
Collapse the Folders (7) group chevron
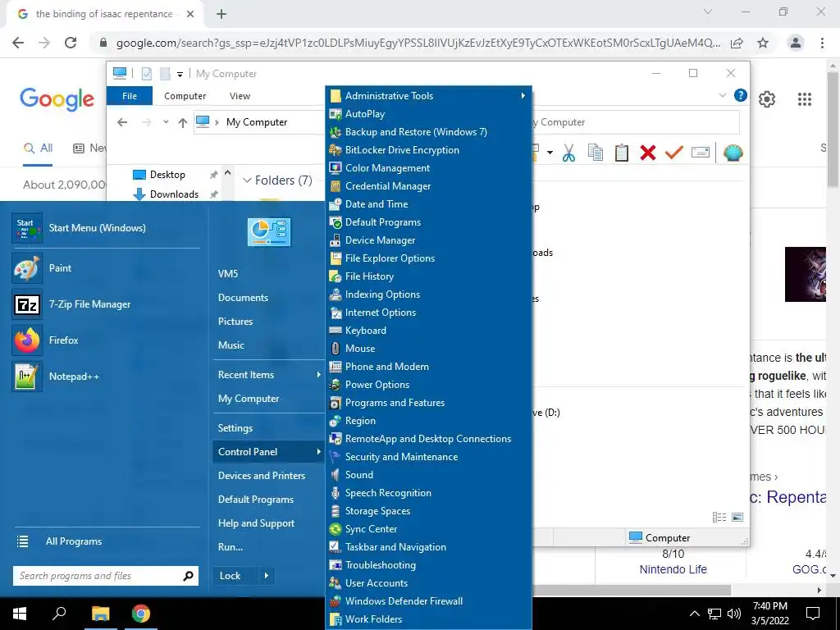click(x=247, y=180)
